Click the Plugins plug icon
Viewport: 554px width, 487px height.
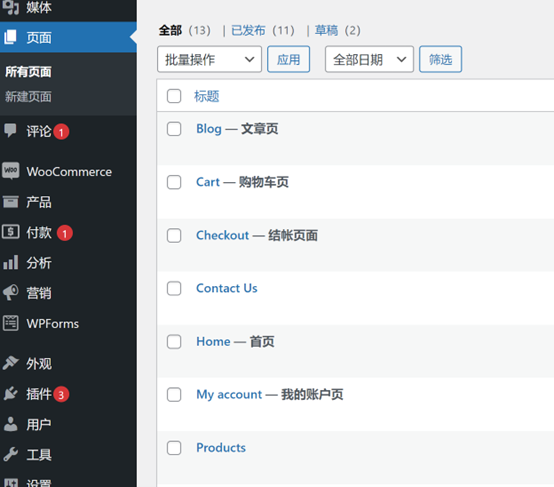[x=11, y=393]
